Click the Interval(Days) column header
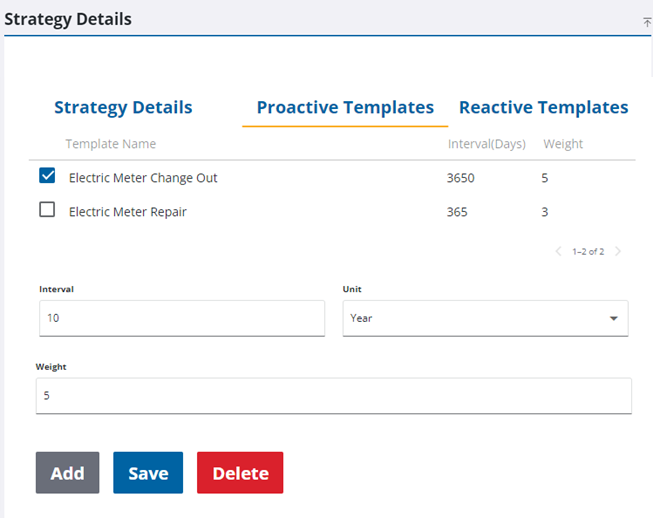 pyautogui.click(x=486, y=144)
